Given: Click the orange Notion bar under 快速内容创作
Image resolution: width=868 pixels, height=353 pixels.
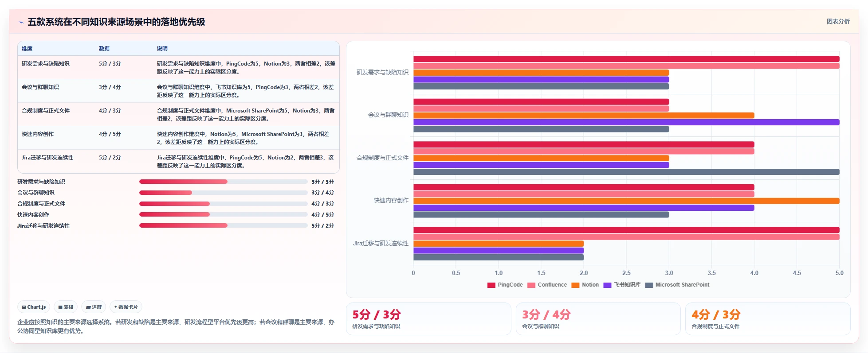Looking at the screenshot, I should point(626,201).
